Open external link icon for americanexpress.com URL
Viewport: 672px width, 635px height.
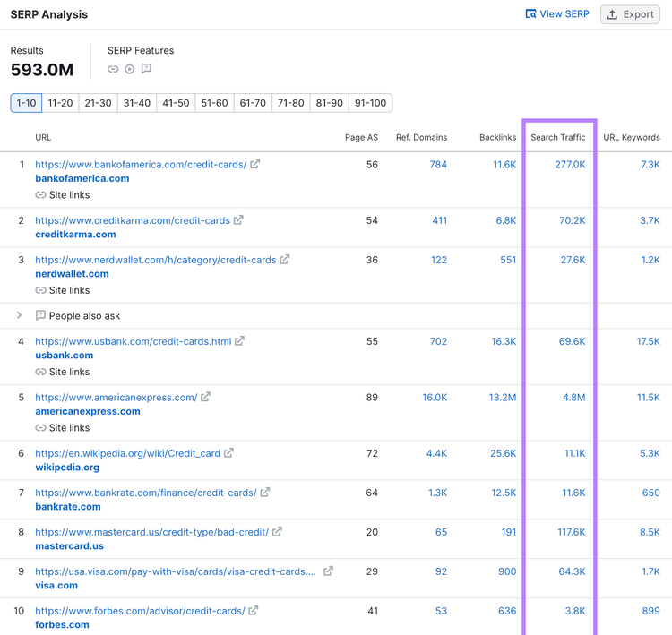coord(206,397)
